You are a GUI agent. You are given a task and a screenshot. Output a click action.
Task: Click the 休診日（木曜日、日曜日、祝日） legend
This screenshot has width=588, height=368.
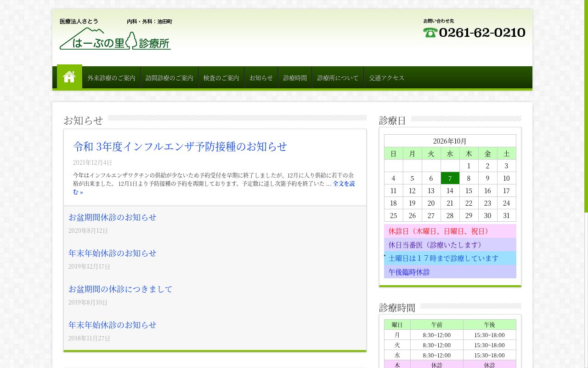[x=450, y=231]
